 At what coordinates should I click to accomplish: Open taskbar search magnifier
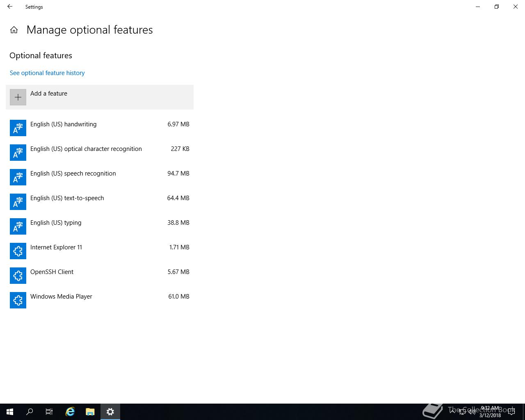click(30, 412)
